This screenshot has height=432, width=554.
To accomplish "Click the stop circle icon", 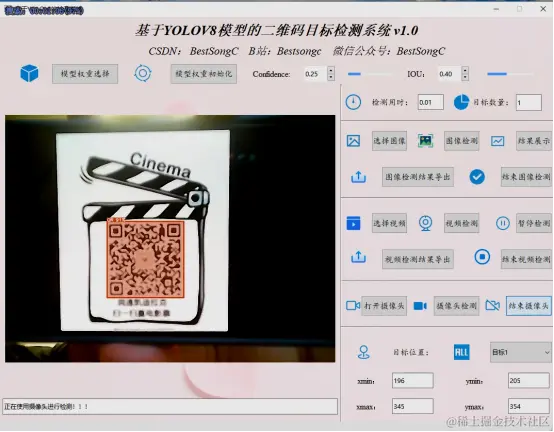I will coord(482,257).
